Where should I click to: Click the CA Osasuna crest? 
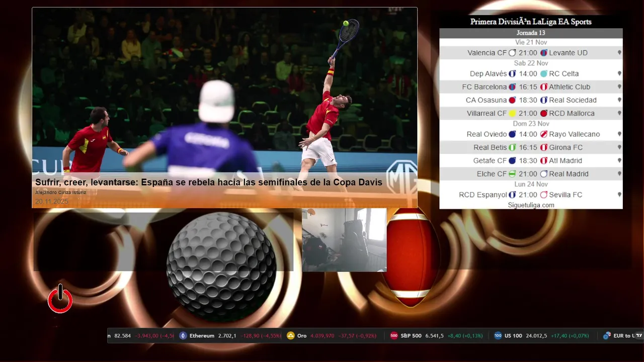[x=512, y=100]
